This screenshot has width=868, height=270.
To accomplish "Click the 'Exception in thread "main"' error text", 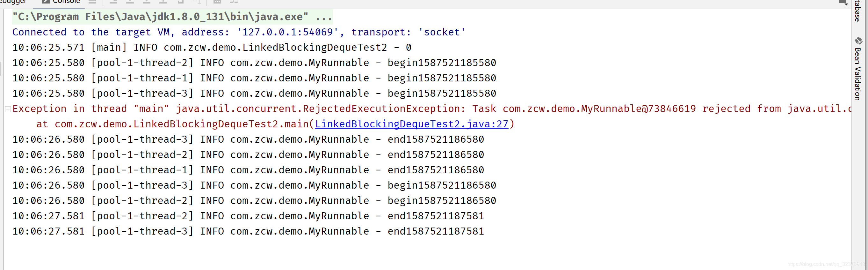I will pos(90,109).
